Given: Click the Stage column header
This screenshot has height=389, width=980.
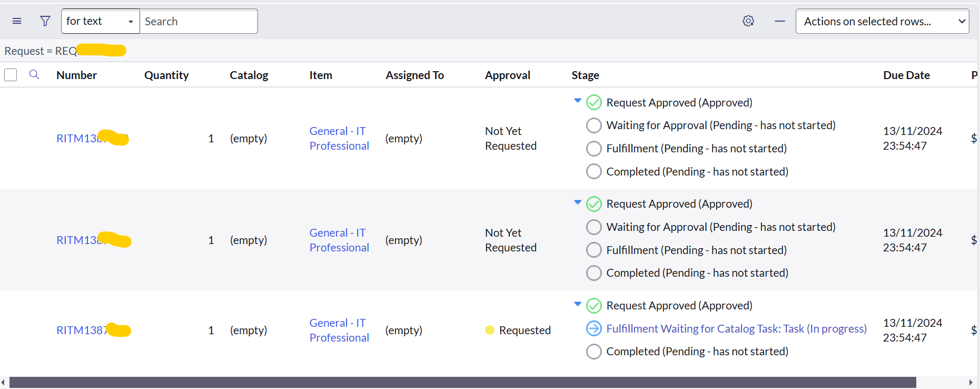Looking at the screenshot, I should pos(585,75).
